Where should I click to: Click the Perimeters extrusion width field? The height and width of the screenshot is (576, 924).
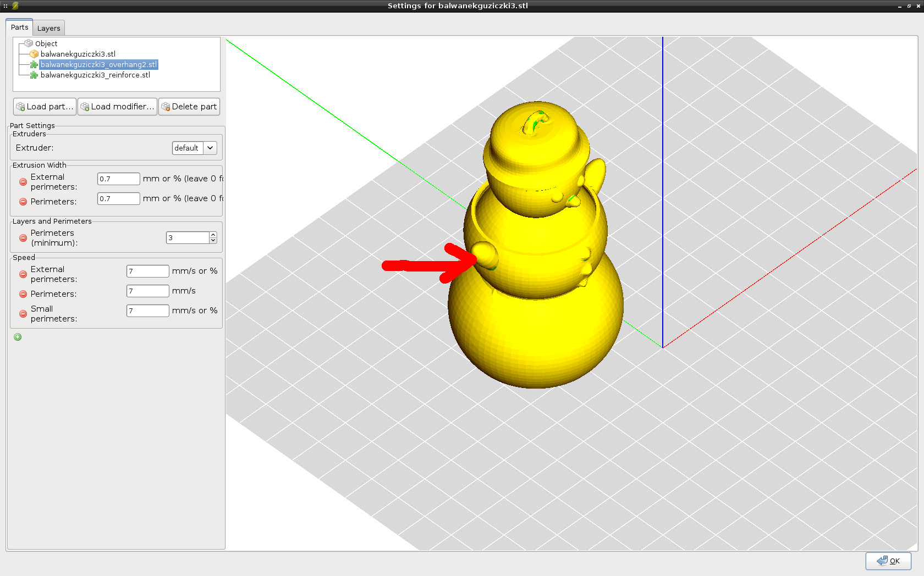coord(119,198)
